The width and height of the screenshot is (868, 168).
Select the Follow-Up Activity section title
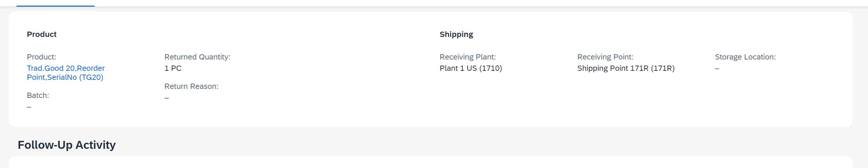click(66, 145)
